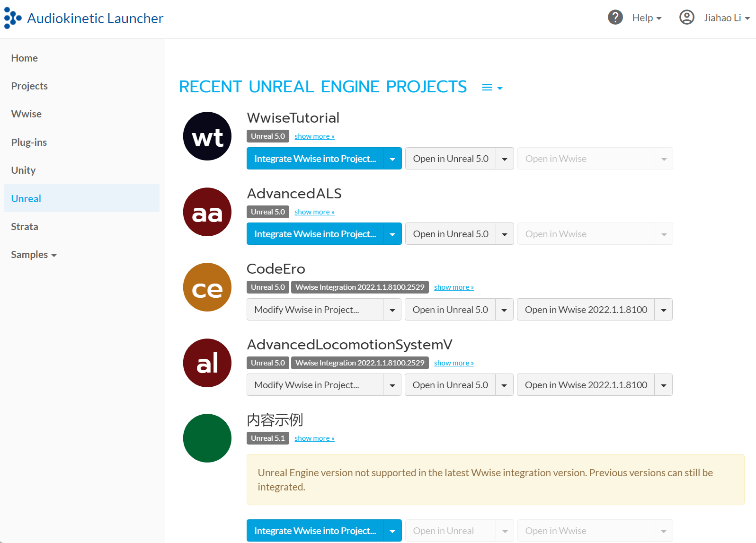
Task: Switch to the Wwise sidebar page
Action: pyautogui.click(x=82, y=114)
